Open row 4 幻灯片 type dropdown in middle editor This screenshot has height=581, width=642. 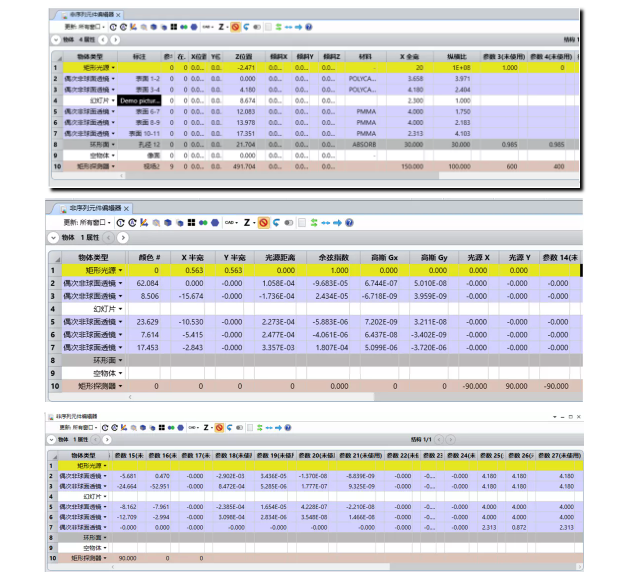pos(120,309)
